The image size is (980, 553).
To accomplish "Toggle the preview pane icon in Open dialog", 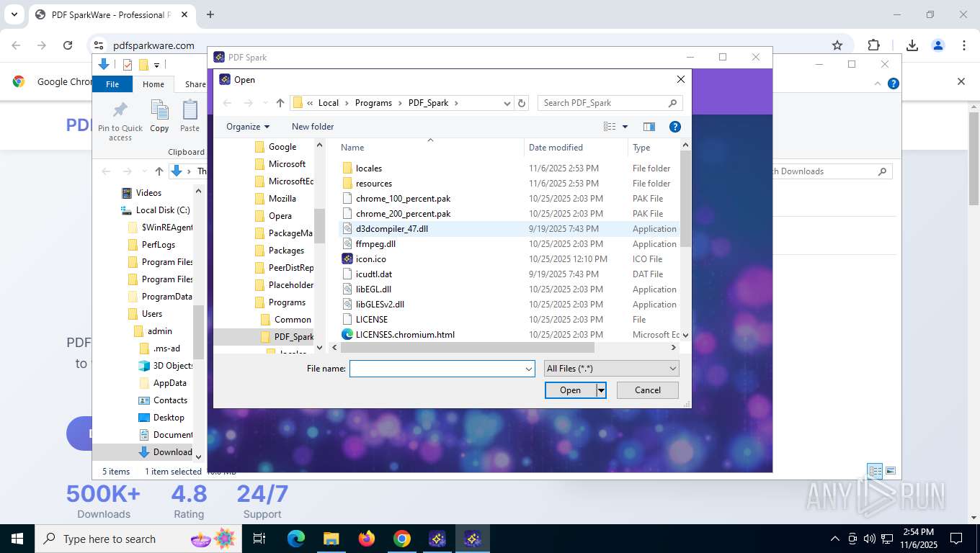I will 649,127.
